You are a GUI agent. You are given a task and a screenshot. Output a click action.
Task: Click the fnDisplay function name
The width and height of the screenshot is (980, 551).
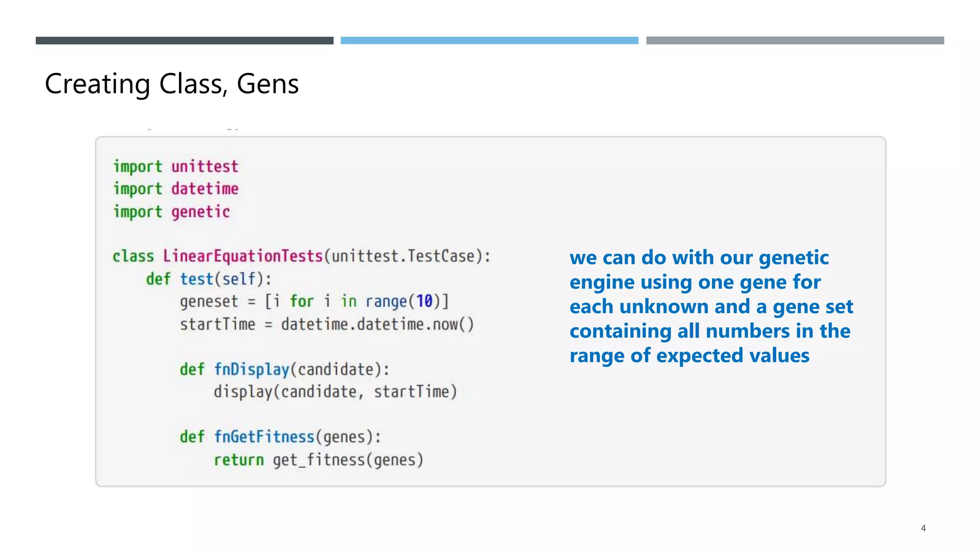coord(251,369)
